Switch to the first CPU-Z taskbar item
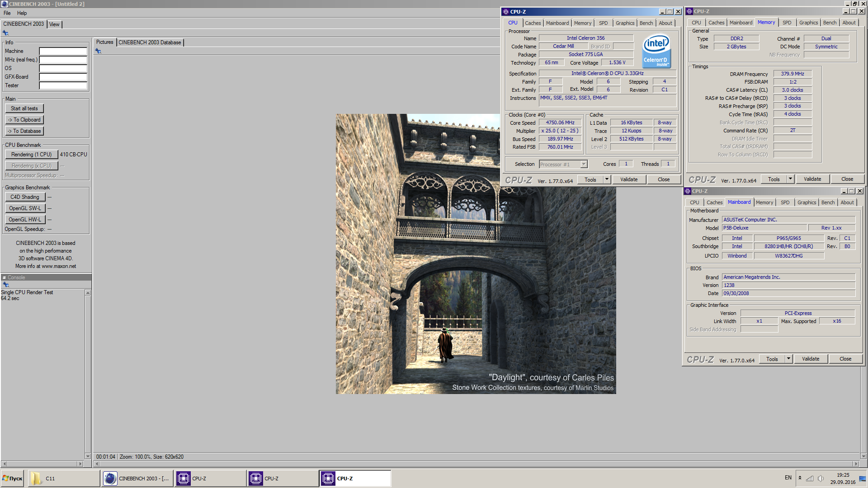868x488 pixels. coord(211,479)
